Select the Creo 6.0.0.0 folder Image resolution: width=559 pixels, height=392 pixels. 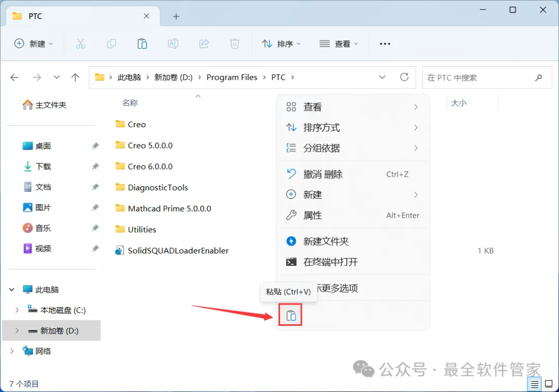[144, 167]
